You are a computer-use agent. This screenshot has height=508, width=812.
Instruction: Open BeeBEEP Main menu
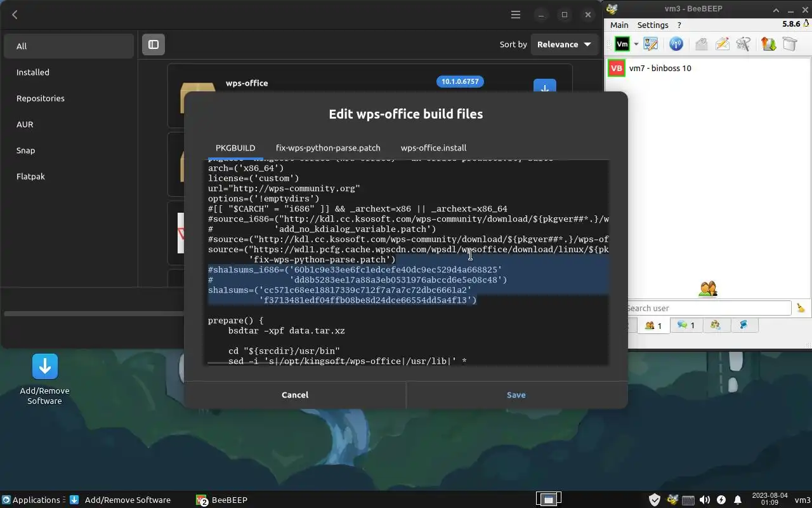(x=619, y=25)
